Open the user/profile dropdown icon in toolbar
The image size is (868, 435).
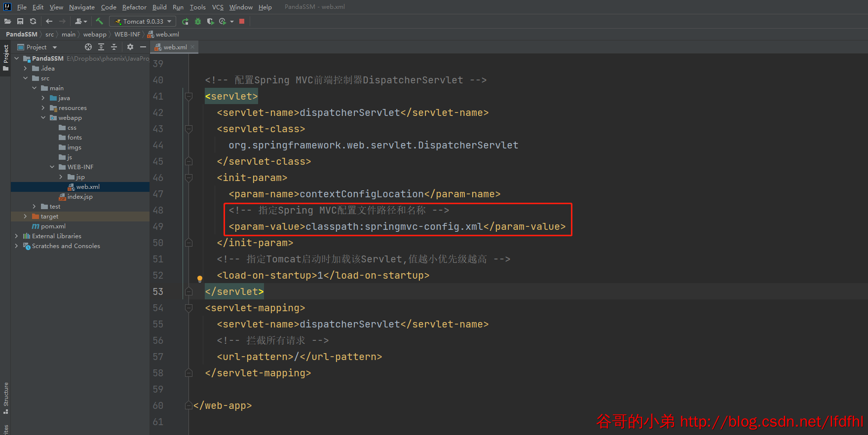pos(81,21)
